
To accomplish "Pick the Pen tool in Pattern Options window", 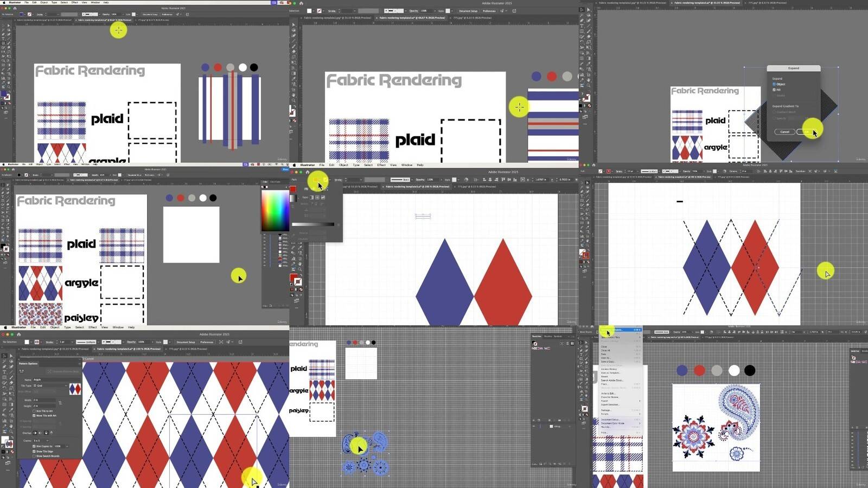I will coord(4,366).
